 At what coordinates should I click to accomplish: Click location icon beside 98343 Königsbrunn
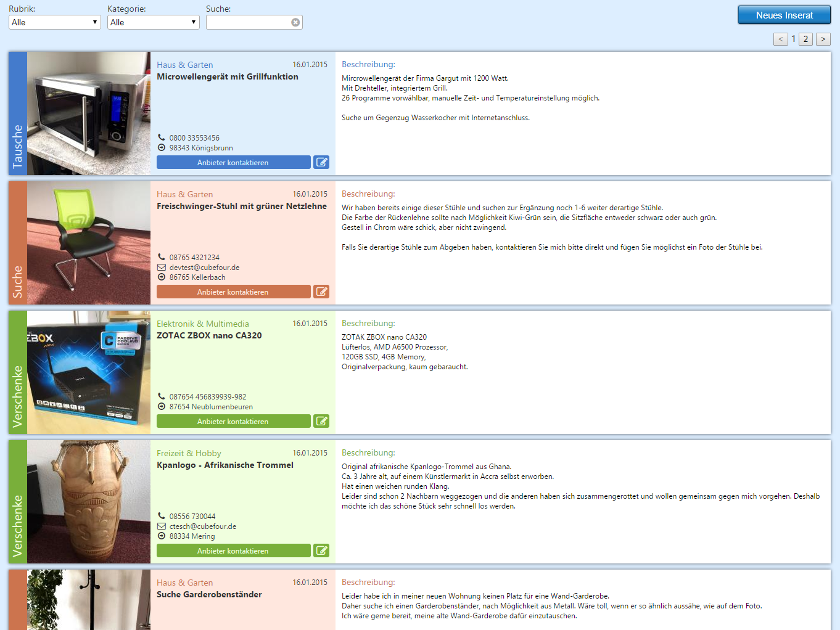click(162, 147)
